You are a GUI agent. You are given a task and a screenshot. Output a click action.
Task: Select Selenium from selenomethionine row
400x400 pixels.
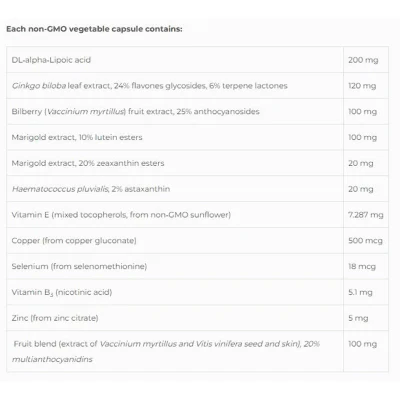coord(197,266)
